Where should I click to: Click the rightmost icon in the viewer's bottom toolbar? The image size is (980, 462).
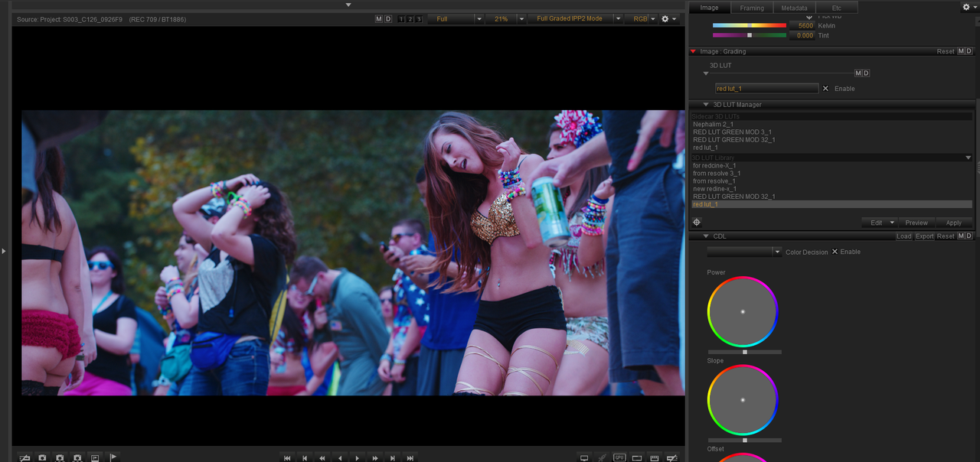[672, 458]
